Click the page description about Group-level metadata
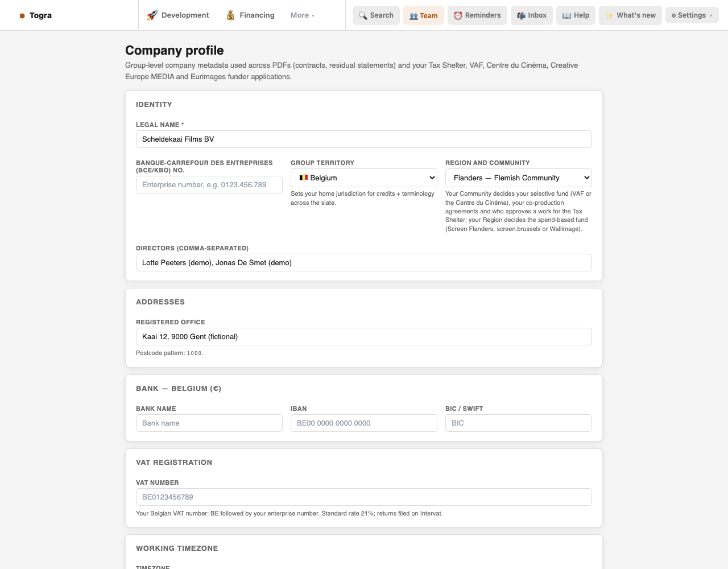Image resolution: width=728 pixels, height=569 pixels. click(x=351, y=71)
